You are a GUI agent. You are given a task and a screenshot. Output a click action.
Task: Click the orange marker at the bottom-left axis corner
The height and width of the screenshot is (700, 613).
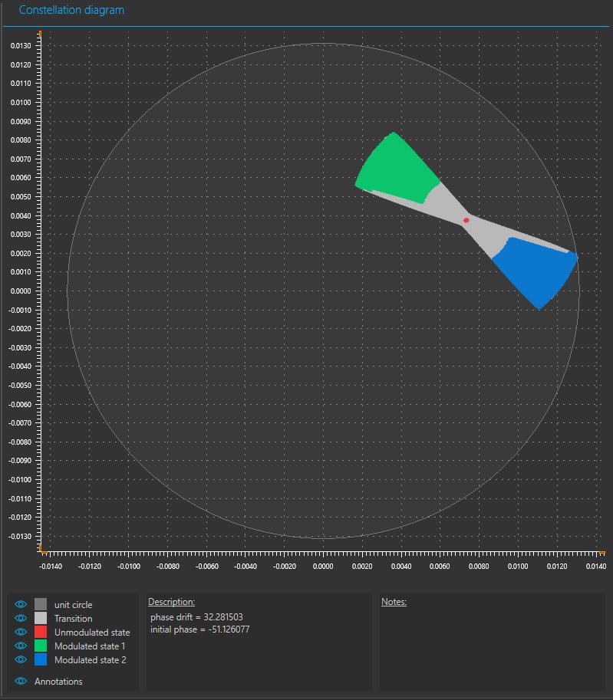[42, 550]
